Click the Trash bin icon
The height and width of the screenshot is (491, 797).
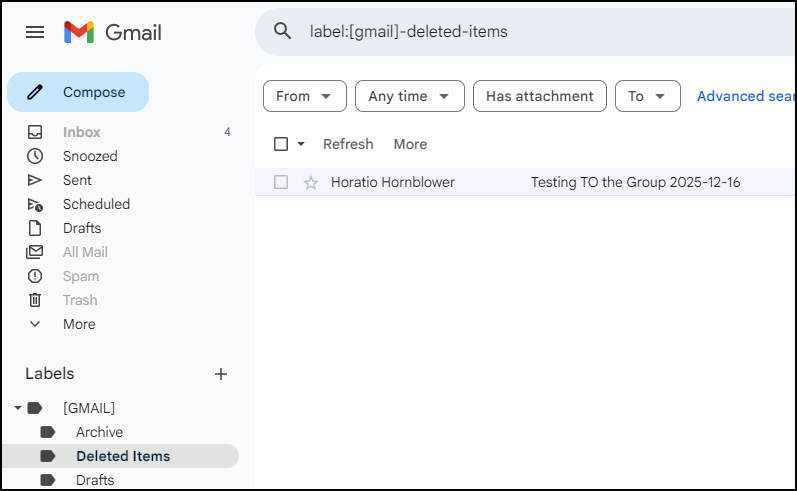(35, 300)
